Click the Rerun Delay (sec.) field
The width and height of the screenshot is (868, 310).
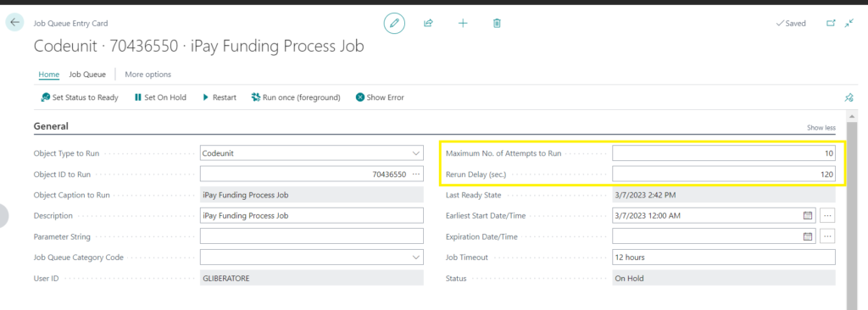pyautogui.click(x=724, y=174)
